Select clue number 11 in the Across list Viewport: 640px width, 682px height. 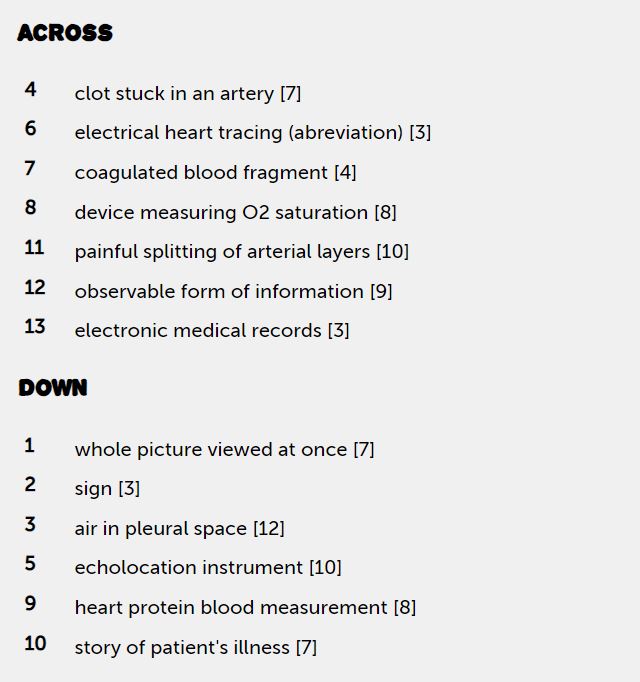[x=35, y=248]
